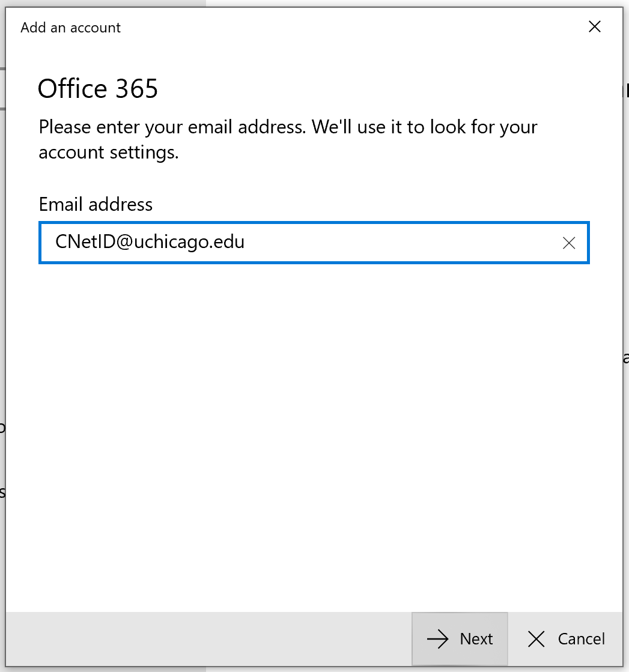Clear the email field using its X icon

pos(568,243)
